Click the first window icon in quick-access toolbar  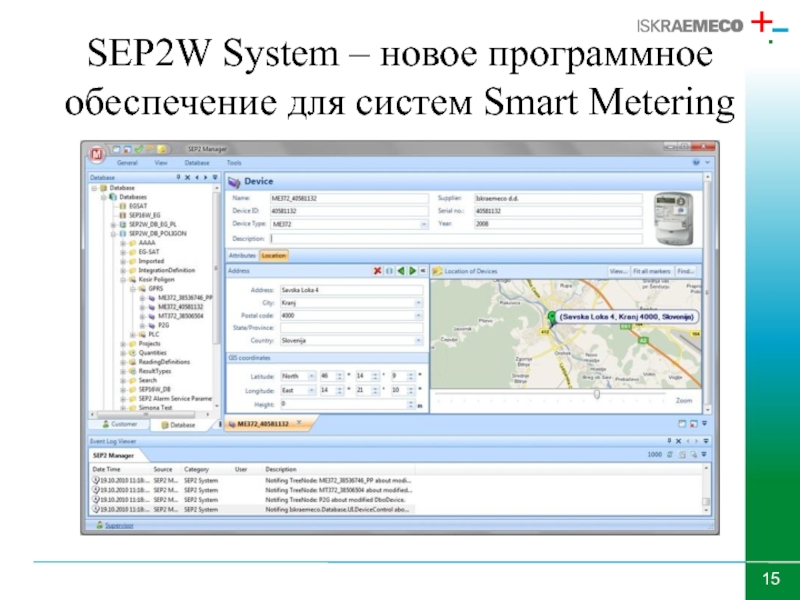(116, 149)
